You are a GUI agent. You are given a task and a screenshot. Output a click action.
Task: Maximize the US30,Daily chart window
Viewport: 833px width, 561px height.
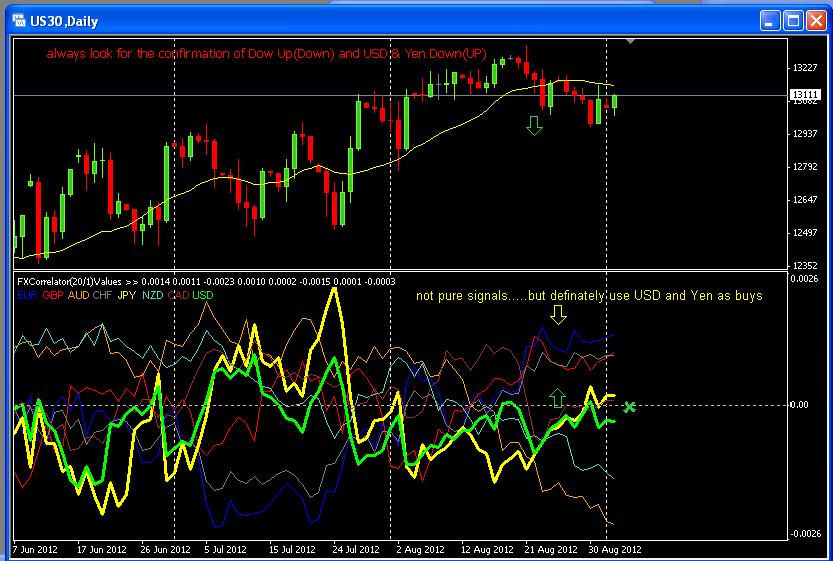(x=794, y=21)
